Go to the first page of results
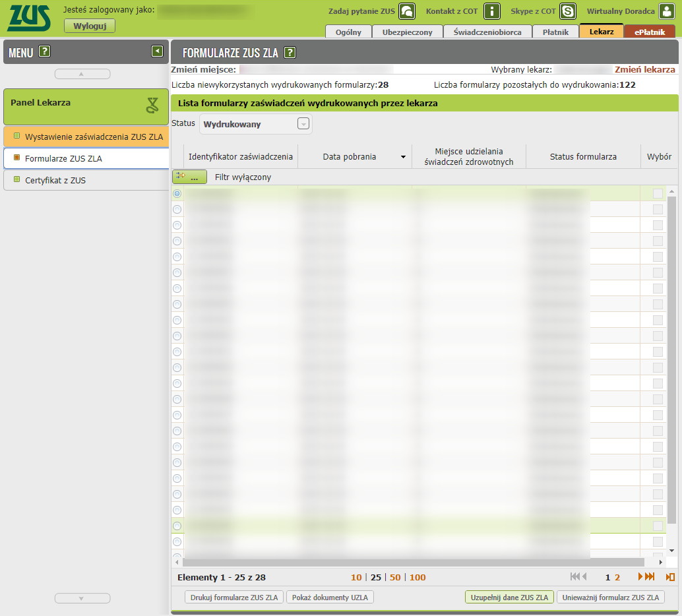682x616 pixels. coord(574,577)
